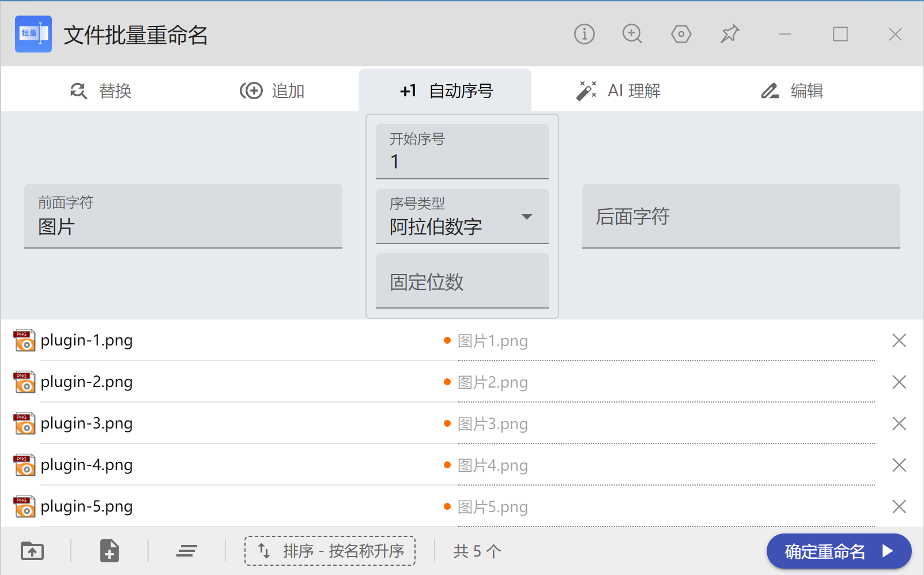Open the 排序 - 按名称升序 sort options
The height and width of the screenshot is (575, 924).
[x=330, y=551]
